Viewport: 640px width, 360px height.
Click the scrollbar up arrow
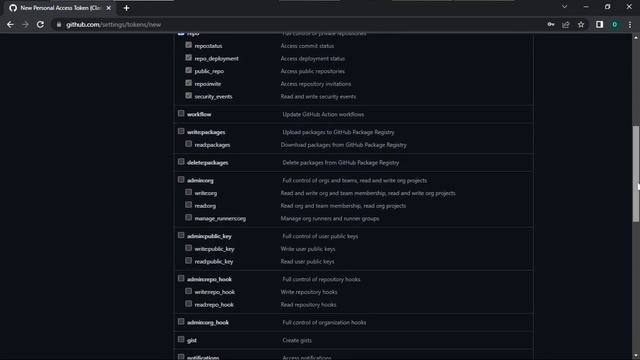coord(636,37)
